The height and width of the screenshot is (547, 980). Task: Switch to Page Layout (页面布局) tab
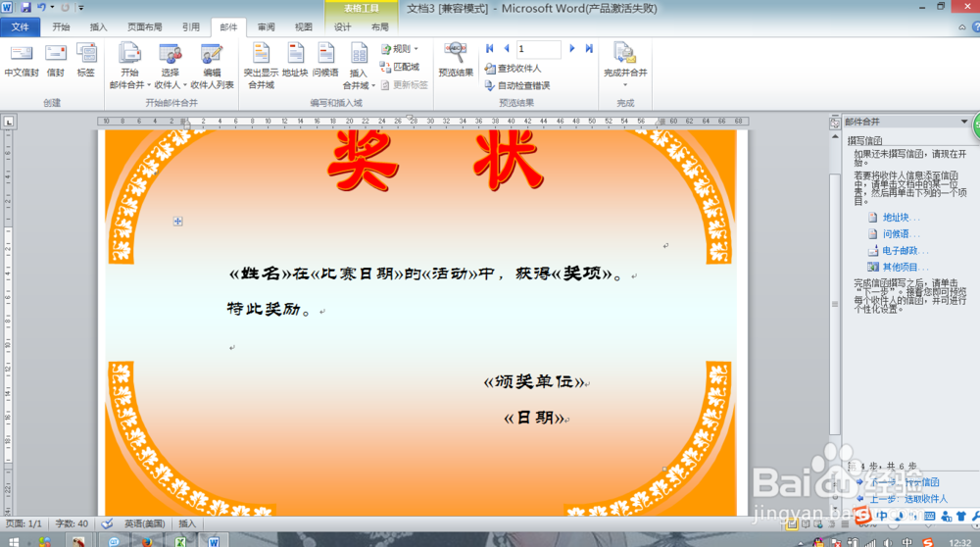[x=144, y=26]
